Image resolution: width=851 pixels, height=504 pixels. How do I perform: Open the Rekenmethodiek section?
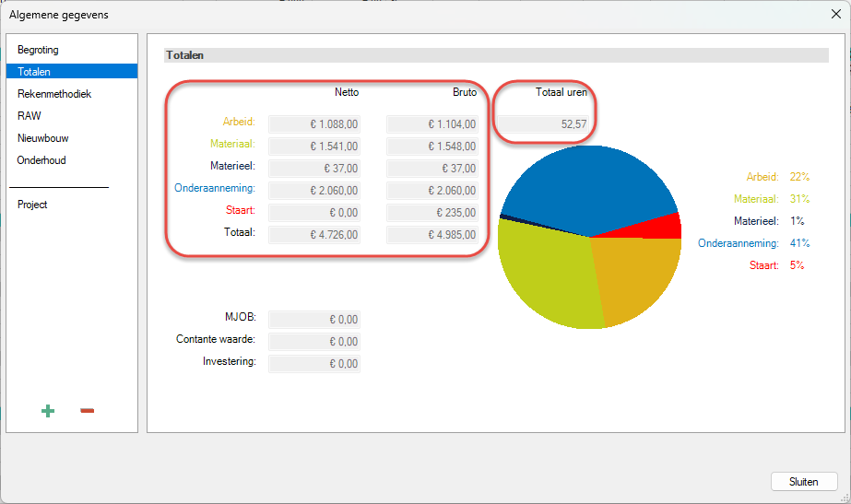pyautogui.click(x=54, y=94)
